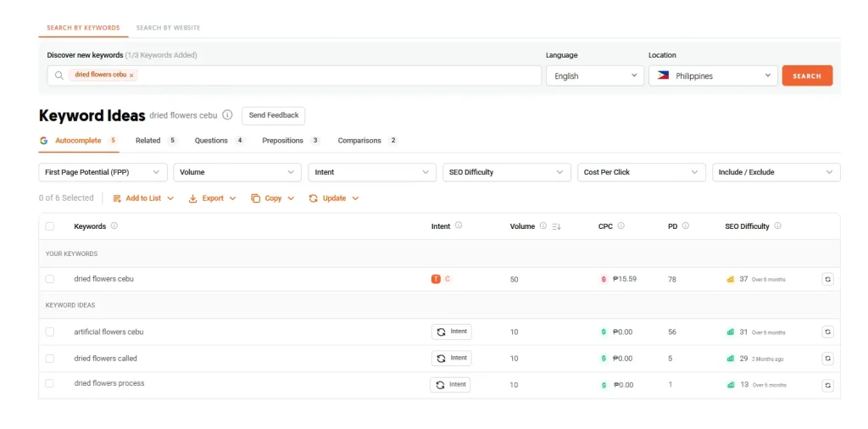Select the Related tab

click(x=156, y=141)
